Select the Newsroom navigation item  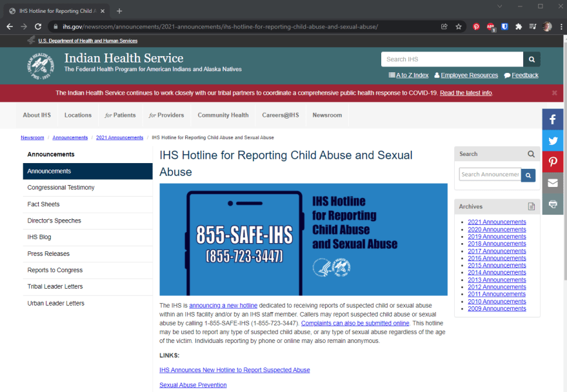(327, 115)
